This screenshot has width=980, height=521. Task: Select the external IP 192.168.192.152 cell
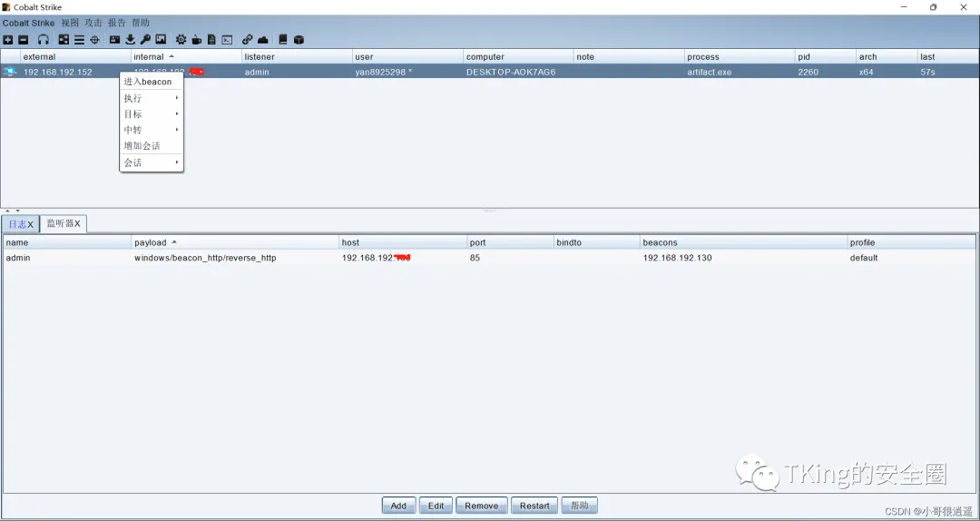coord(57,72)
